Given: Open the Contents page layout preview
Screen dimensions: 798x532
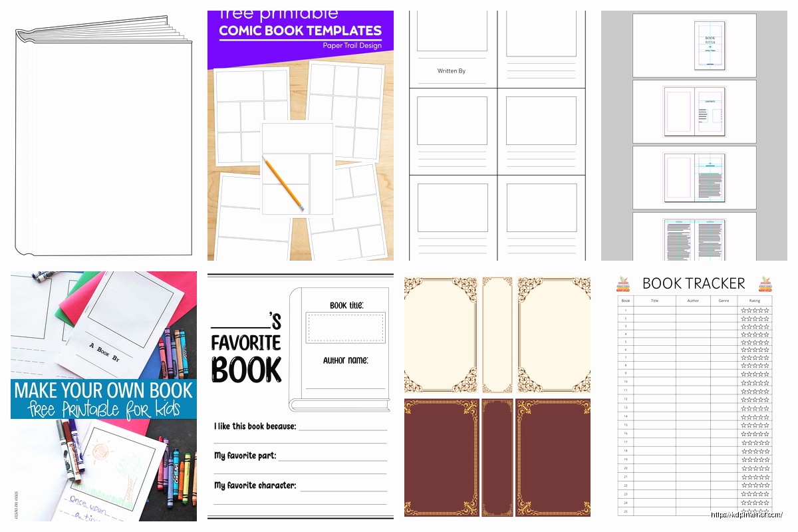Looking at the screenshot, I should point(694,111).
